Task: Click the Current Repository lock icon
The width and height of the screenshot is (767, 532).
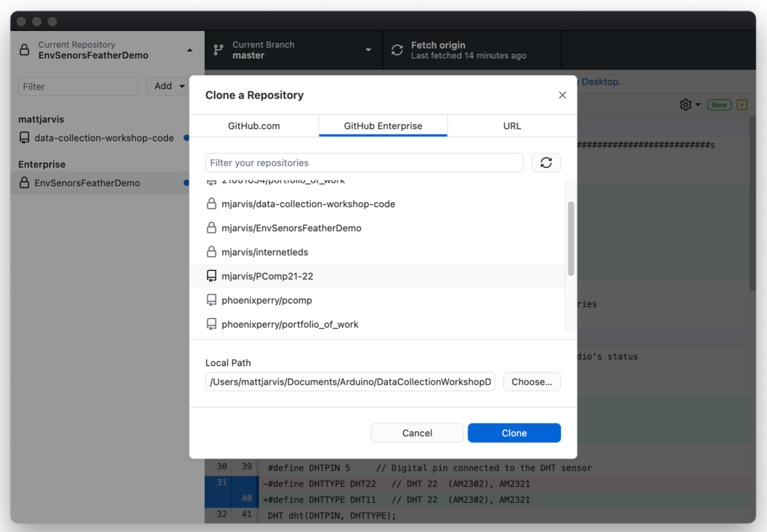Action: coord(25,50)
